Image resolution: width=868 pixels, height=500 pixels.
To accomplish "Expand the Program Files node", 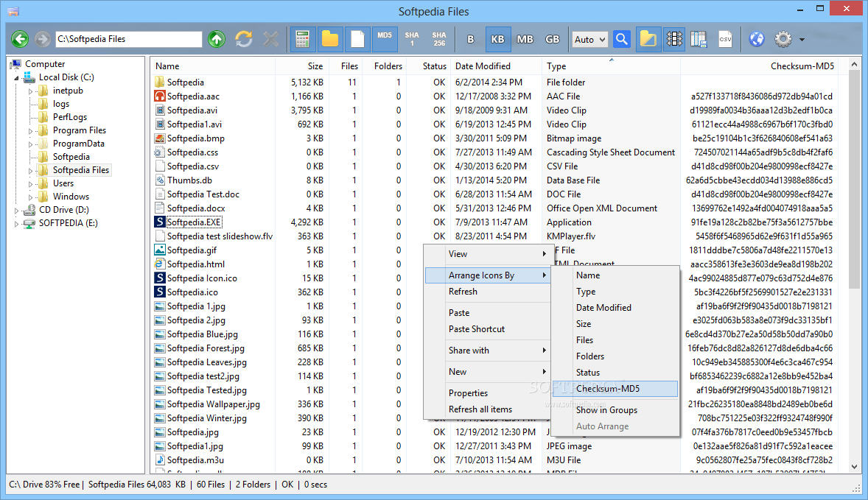I will pos(30,131).
